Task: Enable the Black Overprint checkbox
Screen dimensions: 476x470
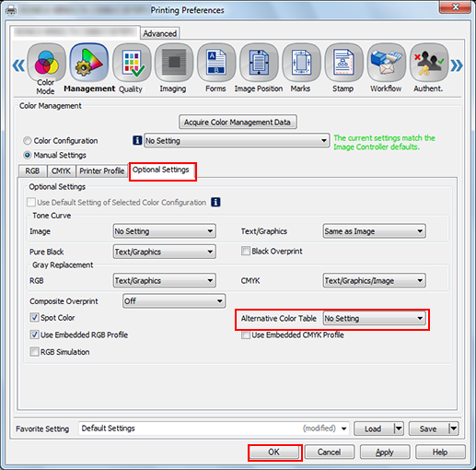Action: 246,251
